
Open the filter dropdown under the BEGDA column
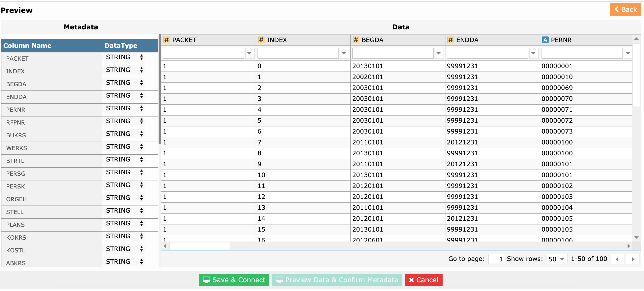pyautogui.click(x=439, y=53)
